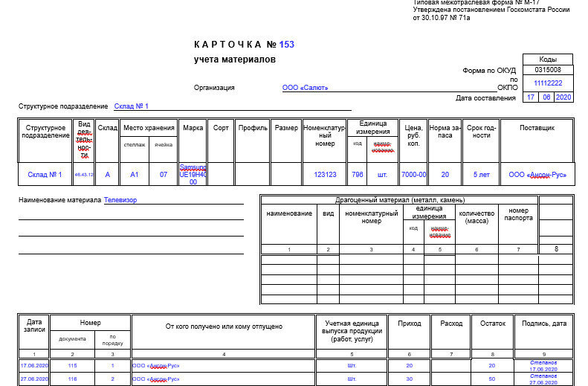This screenshot has width=588, height=386.
Task: Click the OKUD code 0315008
Action: [x=548, y=70]
